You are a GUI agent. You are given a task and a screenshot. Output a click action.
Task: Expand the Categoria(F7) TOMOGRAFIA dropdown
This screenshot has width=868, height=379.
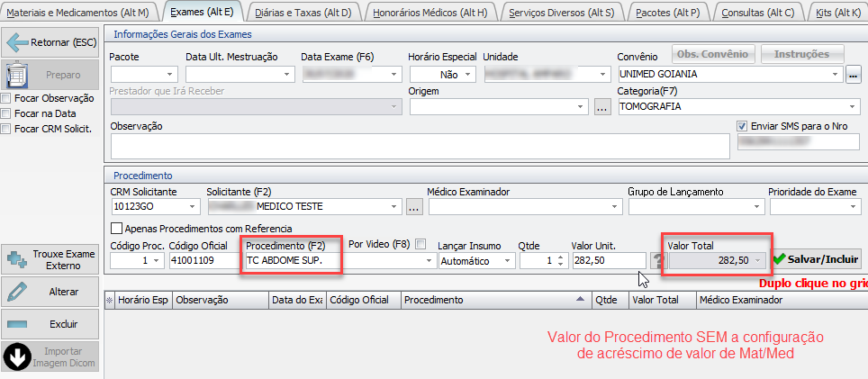(x=836, y=106)
